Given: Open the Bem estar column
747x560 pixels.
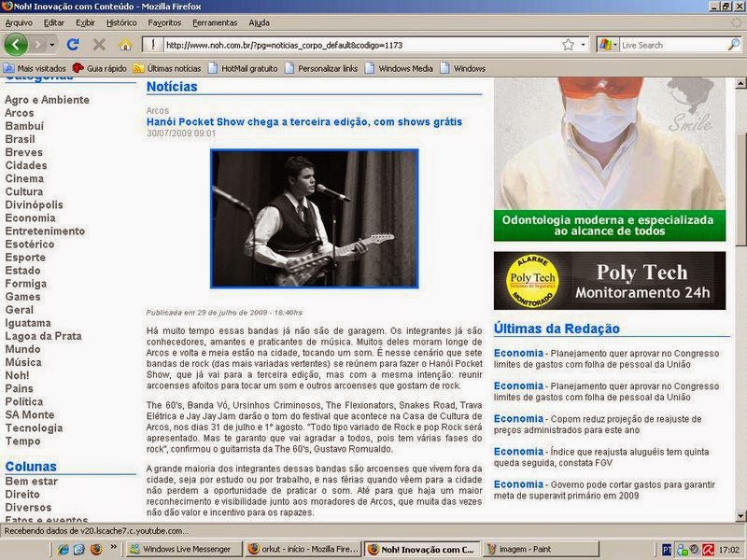Looking at the screenshot, I should 32,481.
